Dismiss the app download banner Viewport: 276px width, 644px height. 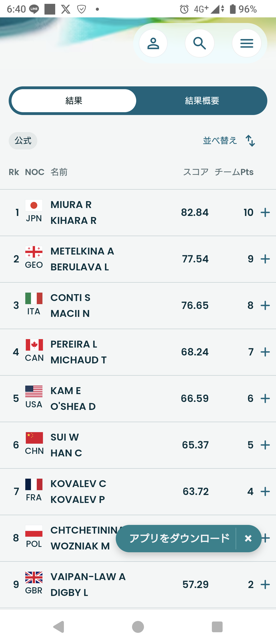248,538
